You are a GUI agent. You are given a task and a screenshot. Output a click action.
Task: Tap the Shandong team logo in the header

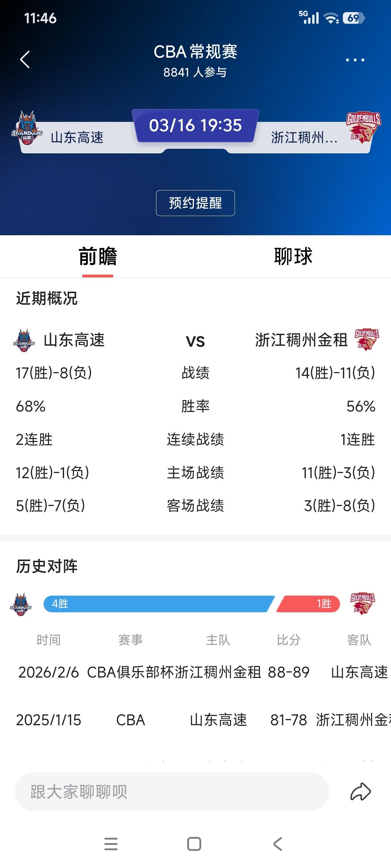pos(28,130)
